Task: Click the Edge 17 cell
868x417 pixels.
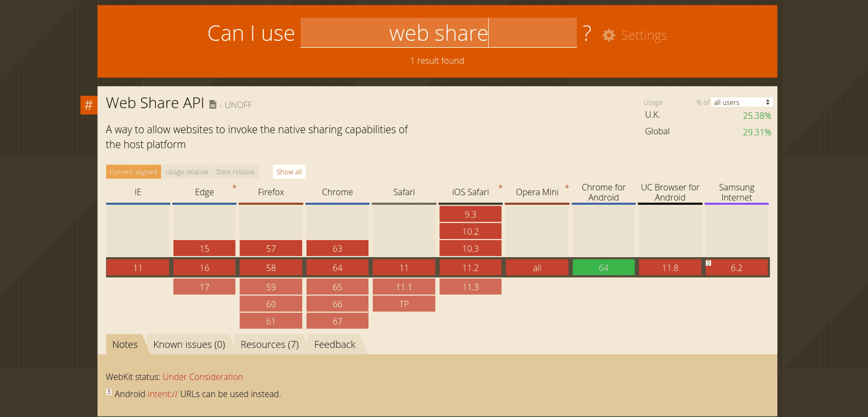Action: [x=204, y=287]
